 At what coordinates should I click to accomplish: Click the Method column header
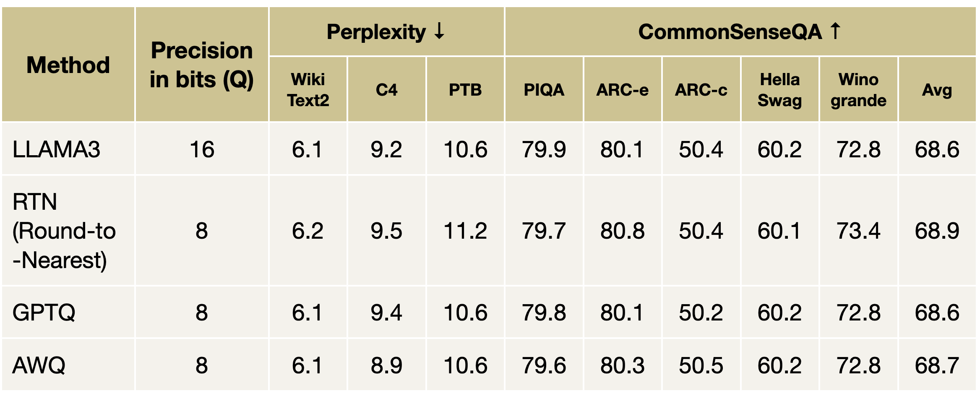[x=68, y=65]
